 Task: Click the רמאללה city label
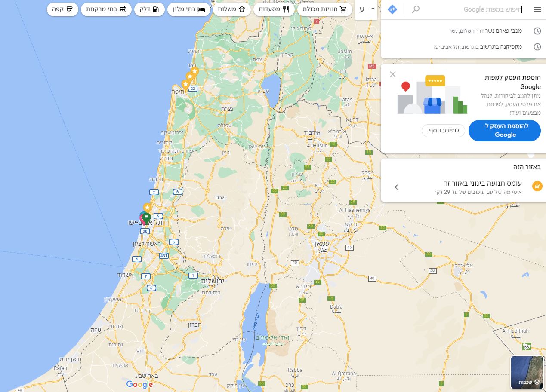[x=211, y=256]
